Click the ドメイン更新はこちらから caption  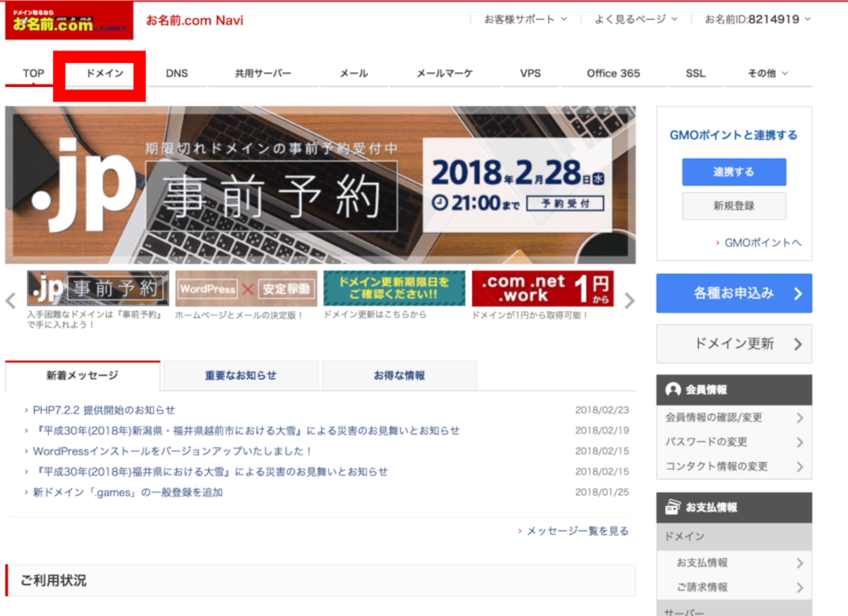(375, 315)
